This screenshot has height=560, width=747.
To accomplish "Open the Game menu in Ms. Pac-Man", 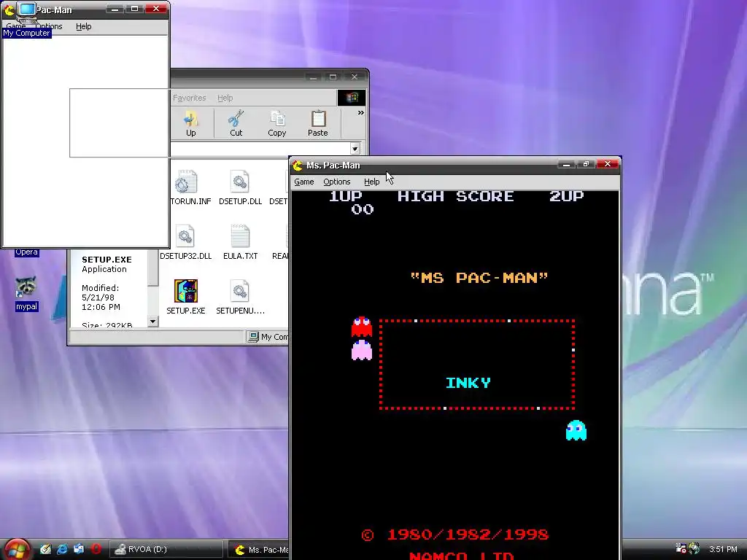I will pos(304,182).
